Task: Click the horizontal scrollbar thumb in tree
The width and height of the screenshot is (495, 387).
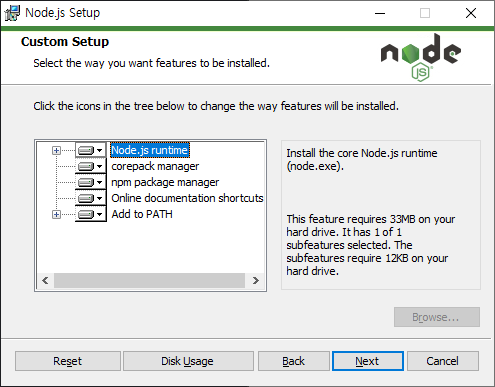Action: click(149, 281)
